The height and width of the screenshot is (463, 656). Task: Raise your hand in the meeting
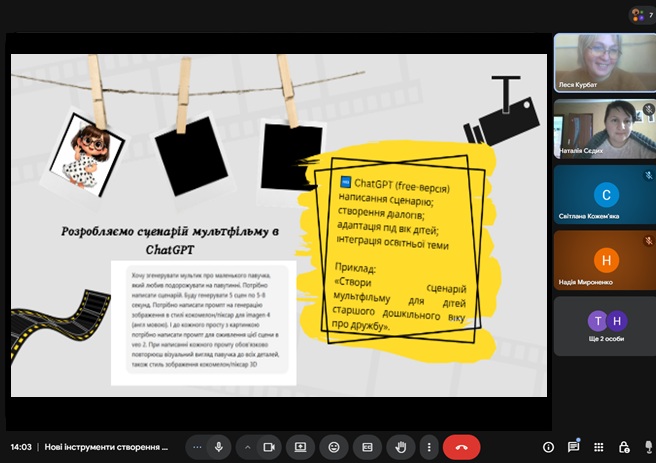401,446
